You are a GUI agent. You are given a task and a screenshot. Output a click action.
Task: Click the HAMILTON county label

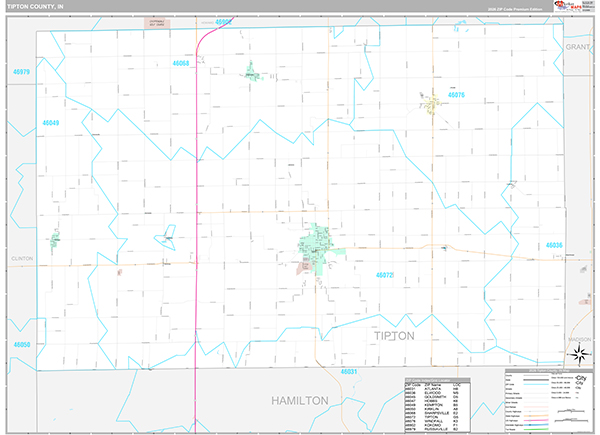(x=300, y=401)
